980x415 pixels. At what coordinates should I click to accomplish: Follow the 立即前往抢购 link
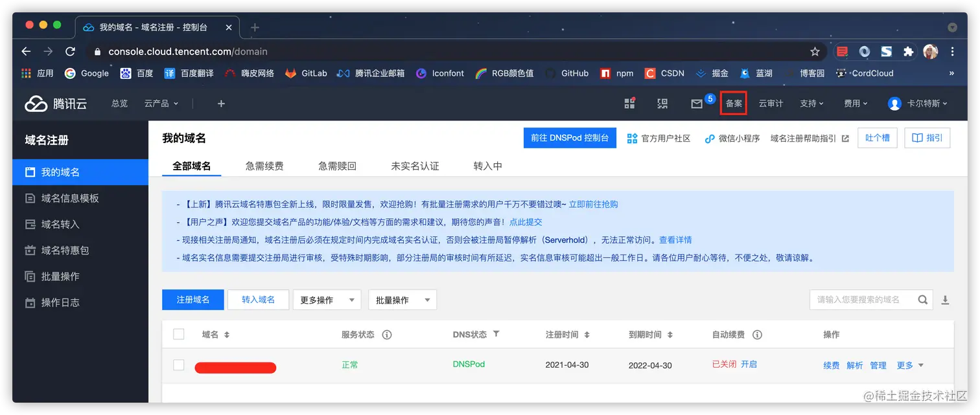pos(593,204)
